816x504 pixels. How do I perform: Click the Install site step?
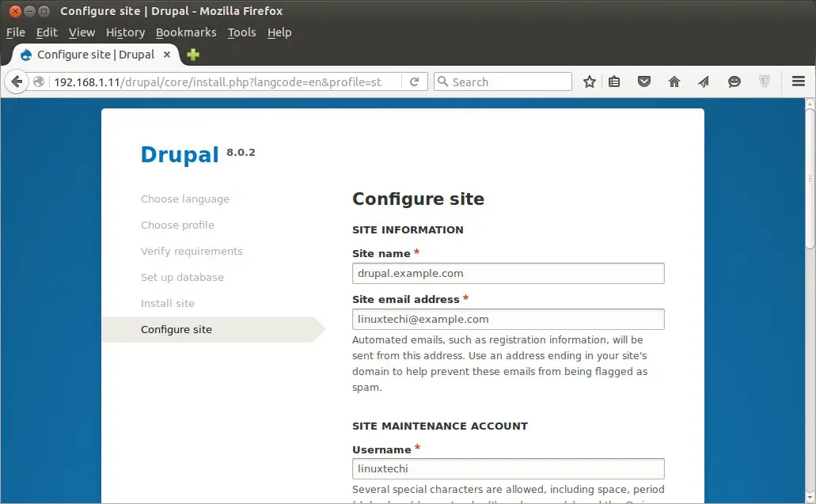point(168,303)
